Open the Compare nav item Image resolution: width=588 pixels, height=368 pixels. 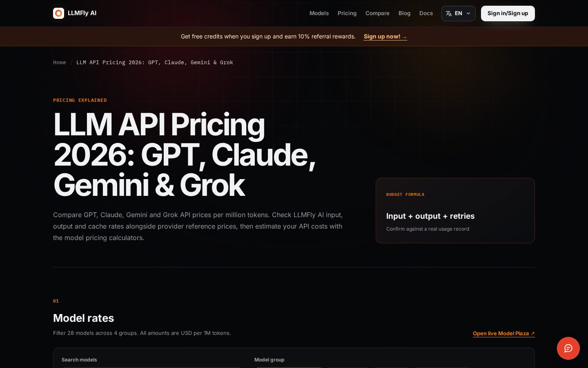coord(377,13)
